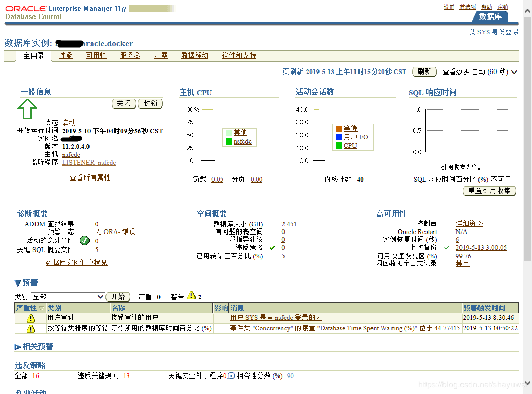Switch to the 性能 tab
The image size is (532, 394).
[66, 55]
